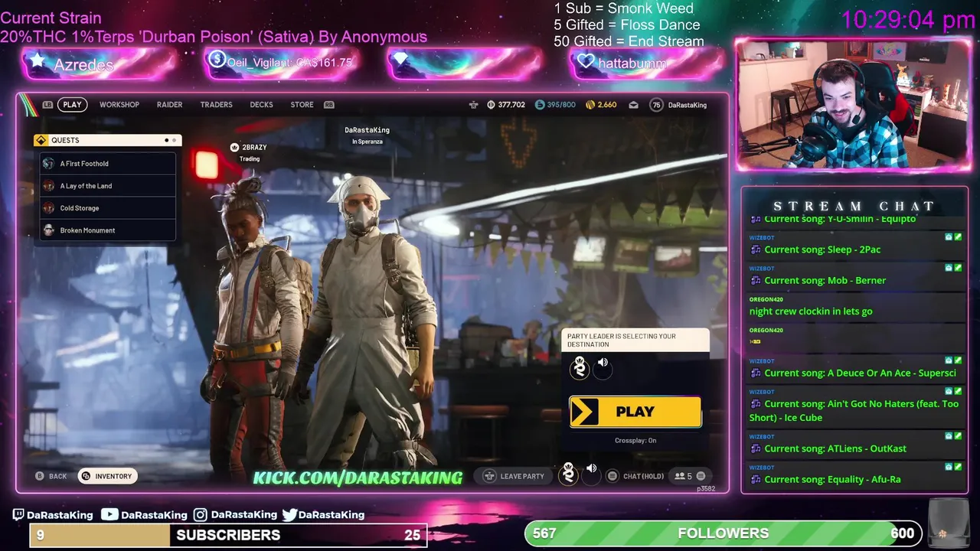Click the party leader emblem under destination notice
This screenshot has width=980, height=551.
pos(580,368)
